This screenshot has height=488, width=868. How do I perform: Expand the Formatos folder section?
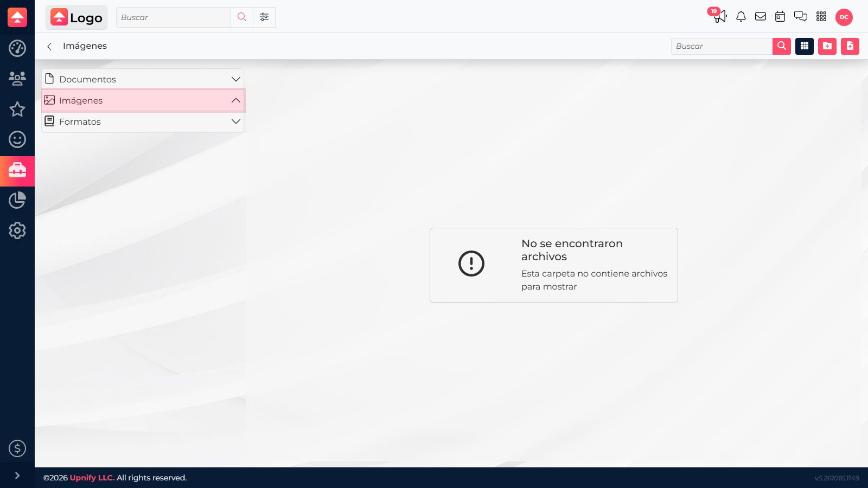(143, 121)
